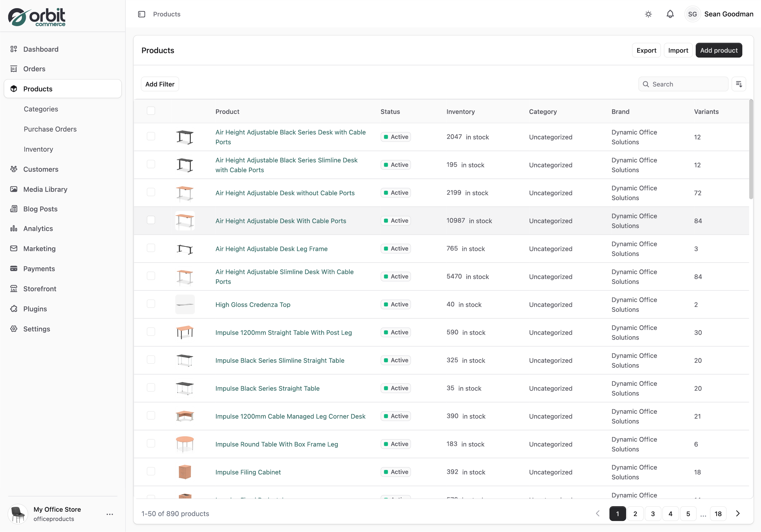The height and width of the screenshot is (532, 761).
Task: Tick checkbox for Impulse Filing Cabinet row
Action: pos(151,471)
